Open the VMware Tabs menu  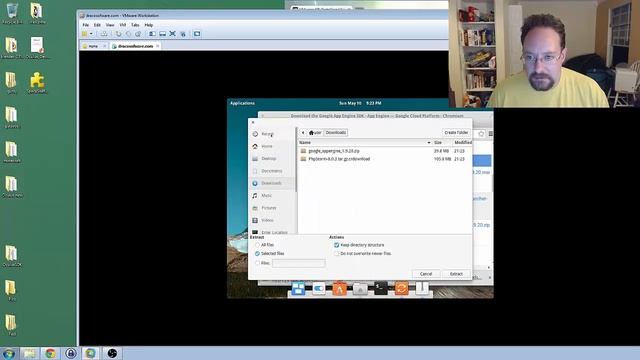pos(135,25)
